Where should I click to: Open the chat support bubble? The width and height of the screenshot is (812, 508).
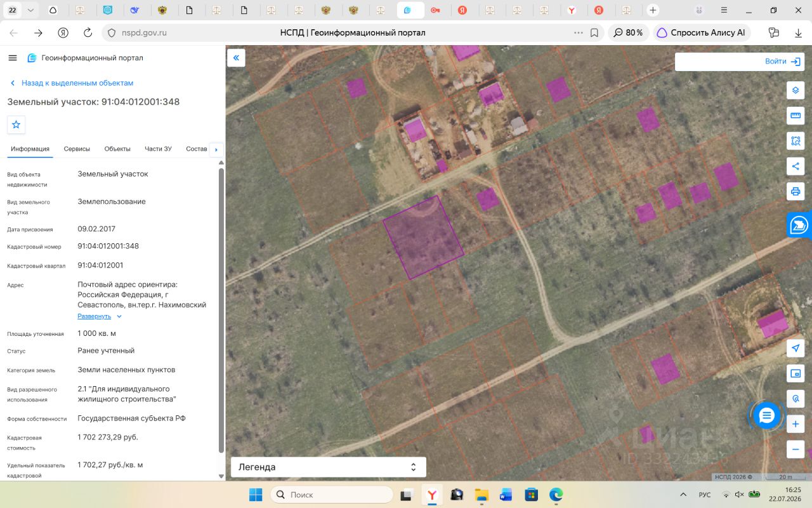[767, 416]
